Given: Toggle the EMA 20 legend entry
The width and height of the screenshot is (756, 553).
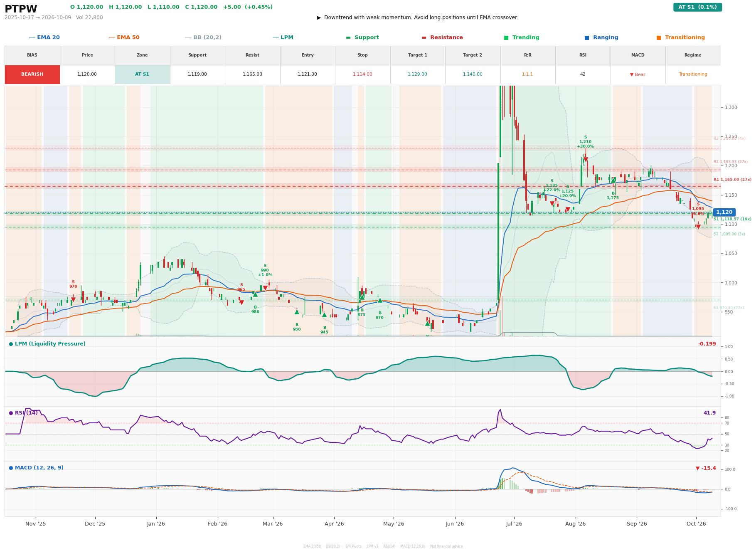Looking at the screenshot, I should click(44, 37).
